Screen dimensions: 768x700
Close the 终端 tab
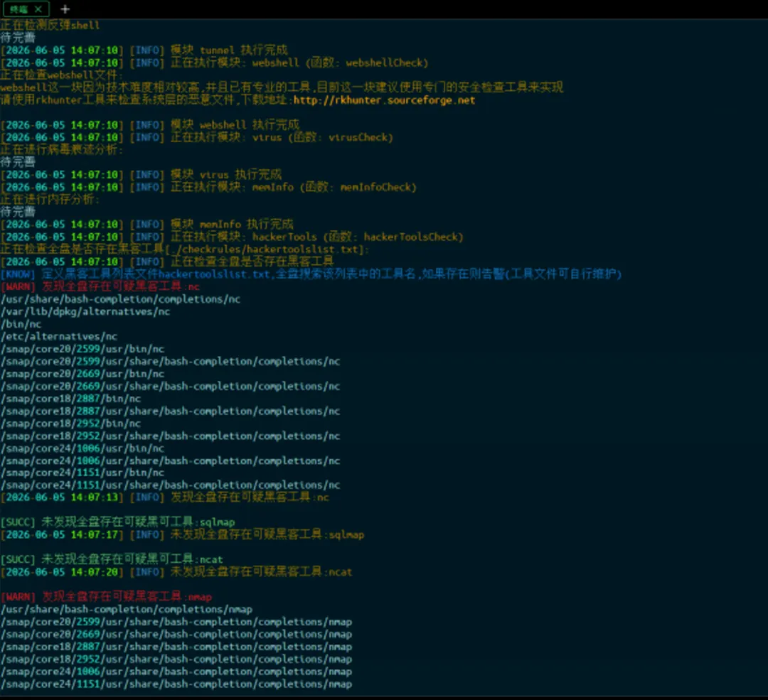tap(38, 9)
